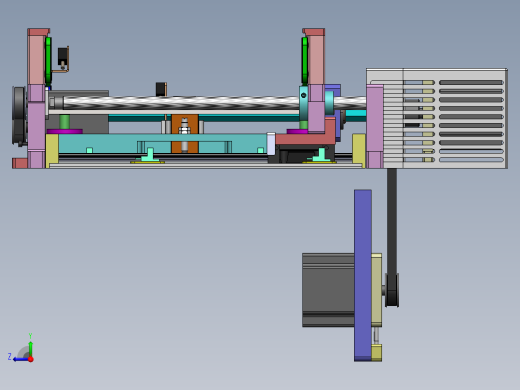
Task: Select the black pulley on the motor shaft
Action: (392, 290)
